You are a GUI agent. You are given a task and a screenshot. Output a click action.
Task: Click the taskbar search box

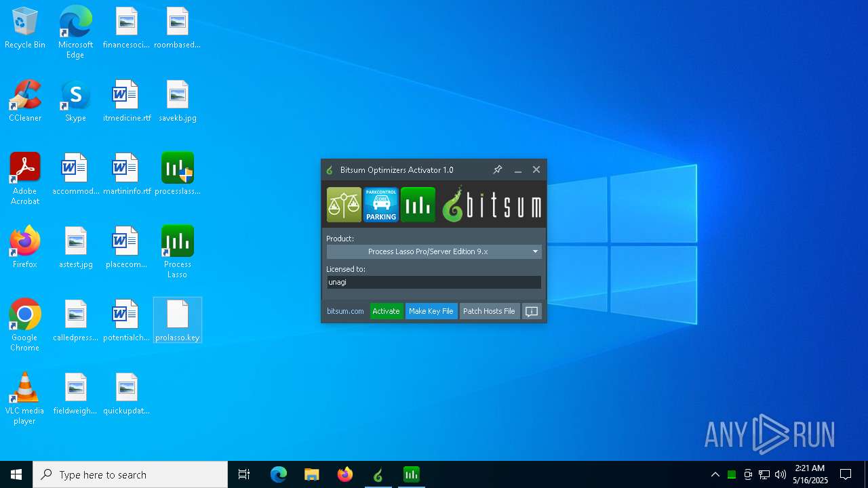click(130, 474)
